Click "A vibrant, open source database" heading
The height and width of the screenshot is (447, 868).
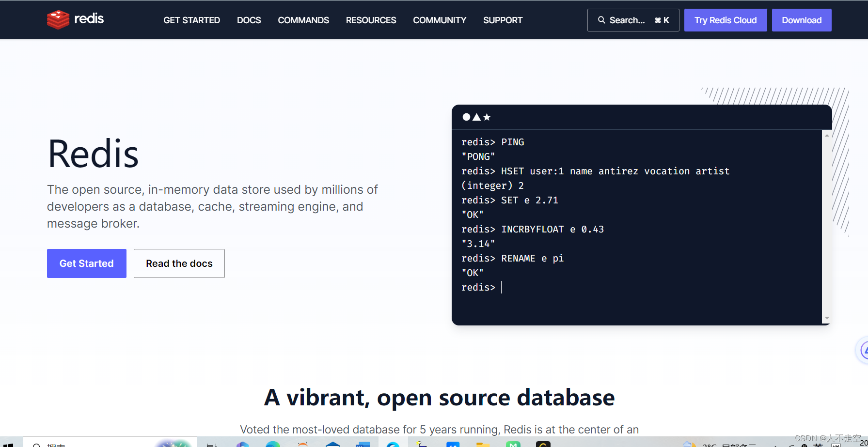(x=439, y=398)
